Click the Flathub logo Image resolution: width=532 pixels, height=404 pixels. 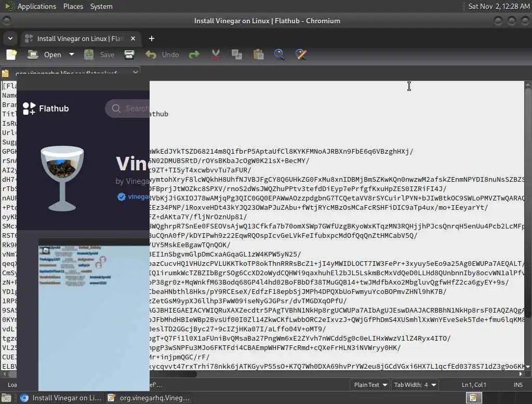tap(46, 109)
